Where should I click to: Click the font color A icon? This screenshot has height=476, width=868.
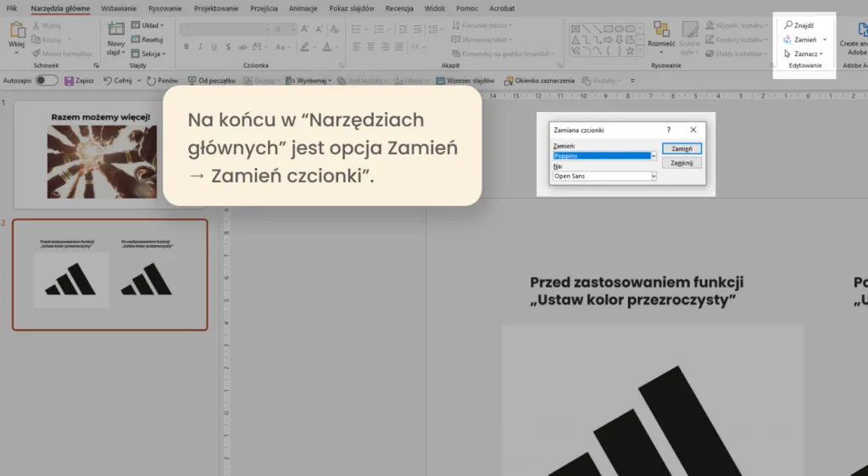(326, 48)
